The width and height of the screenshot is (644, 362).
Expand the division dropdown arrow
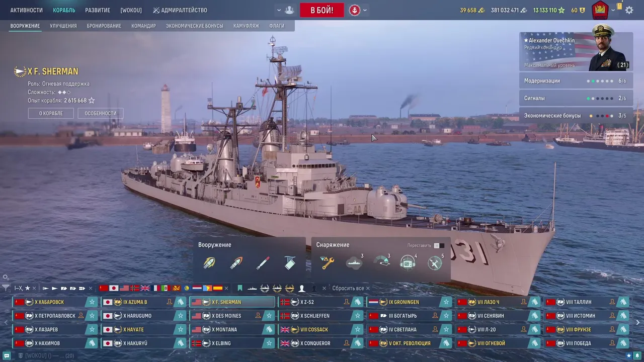[279, 10]
